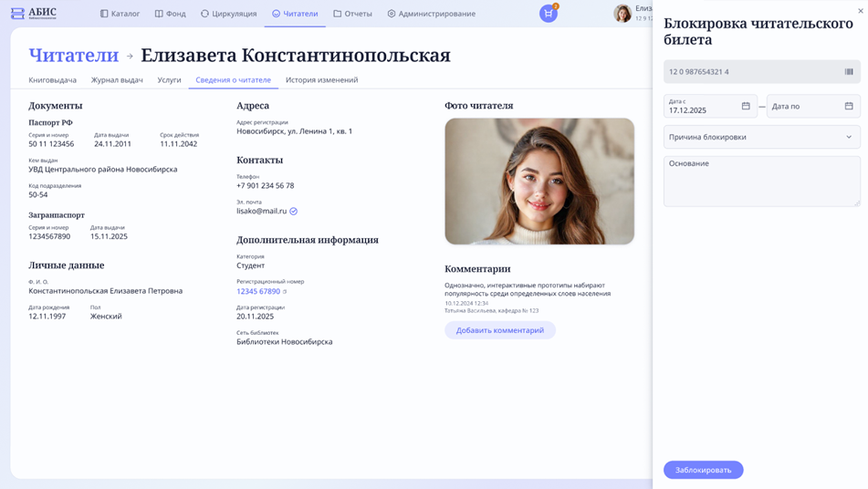The image size is (868, 489).
Task: Click the ticket number field 12 0 987654321 4
Action: pyautogui.click(x=762, y=71)
